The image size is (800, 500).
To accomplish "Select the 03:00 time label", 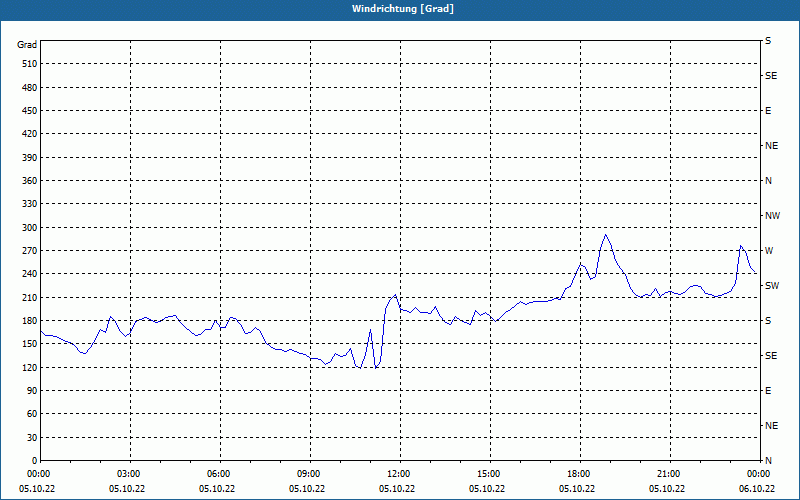I will tap(130, 473).
